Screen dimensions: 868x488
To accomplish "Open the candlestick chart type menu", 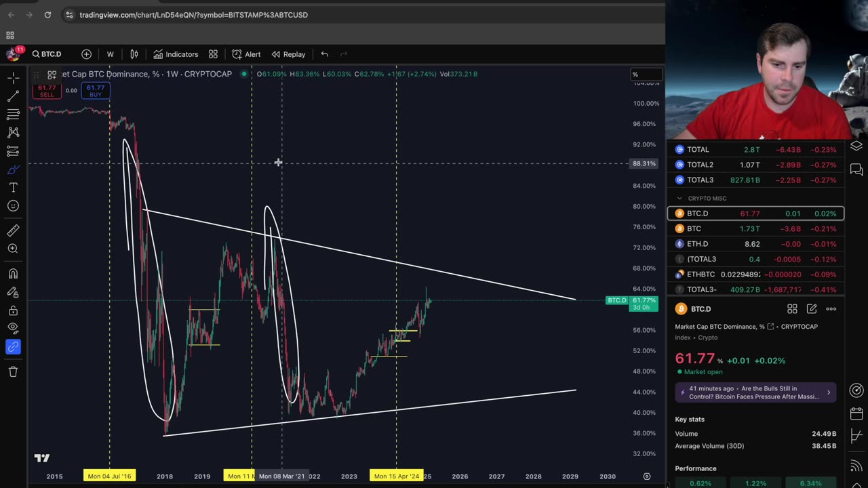I will [x=134, y=54].
